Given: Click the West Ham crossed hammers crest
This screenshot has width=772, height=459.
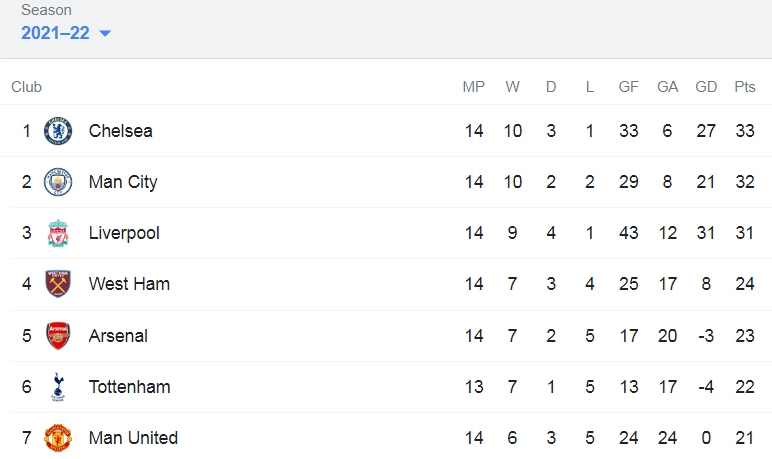Looking at the screenshot, I should pos(58,284).
